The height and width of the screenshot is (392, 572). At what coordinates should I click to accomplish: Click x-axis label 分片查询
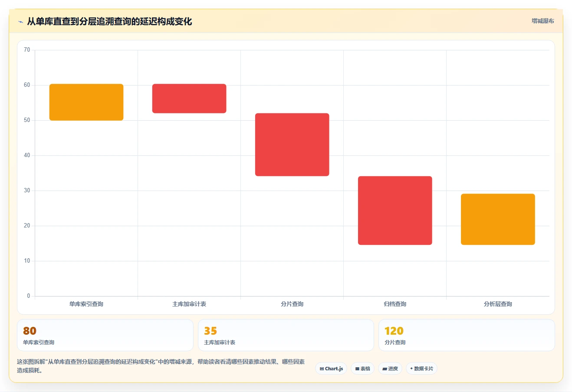292,304
